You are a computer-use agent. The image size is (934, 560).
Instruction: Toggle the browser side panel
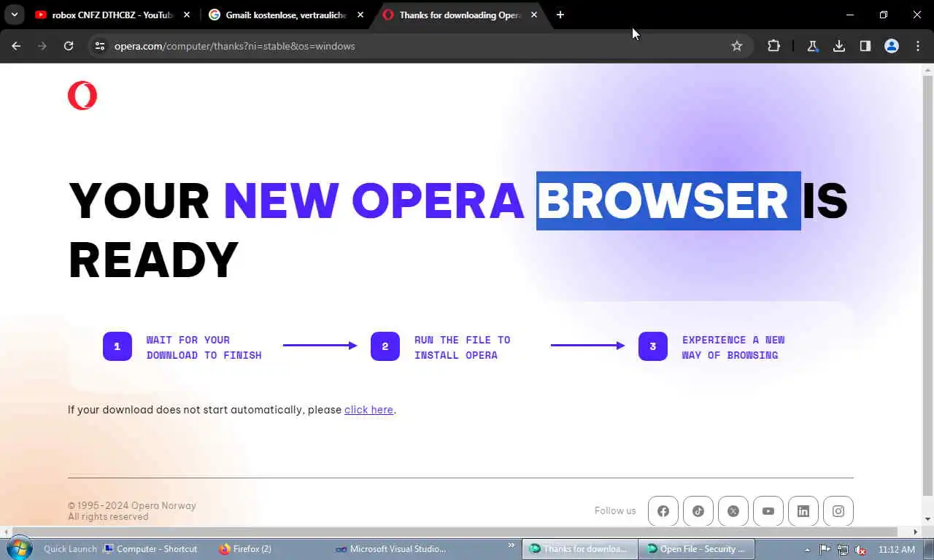pos(865,46)
